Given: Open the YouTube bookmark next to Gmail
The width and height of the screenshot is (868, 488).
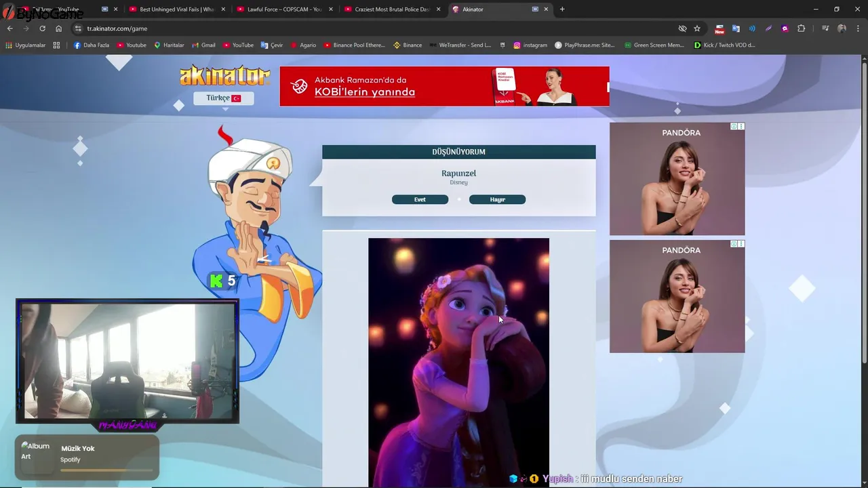Looking at the screenshot, I should coord(238,45).
